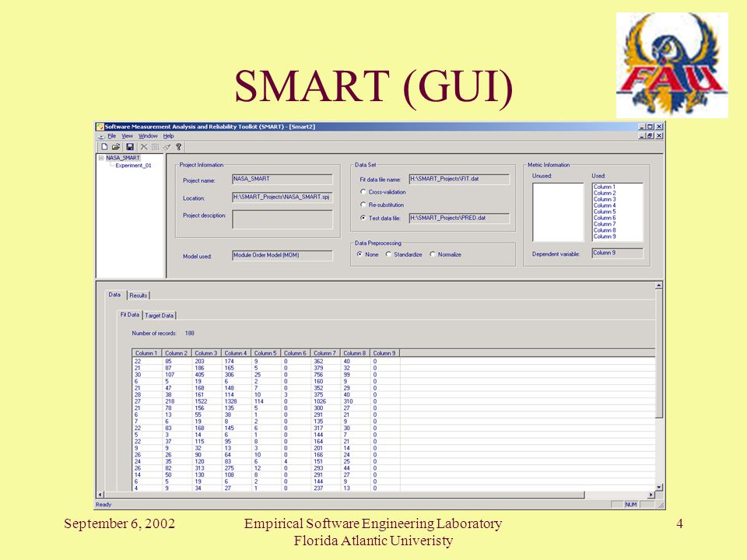Open the View menu
The height and width of the screenshot is (560, 747).
click(127, 136)
